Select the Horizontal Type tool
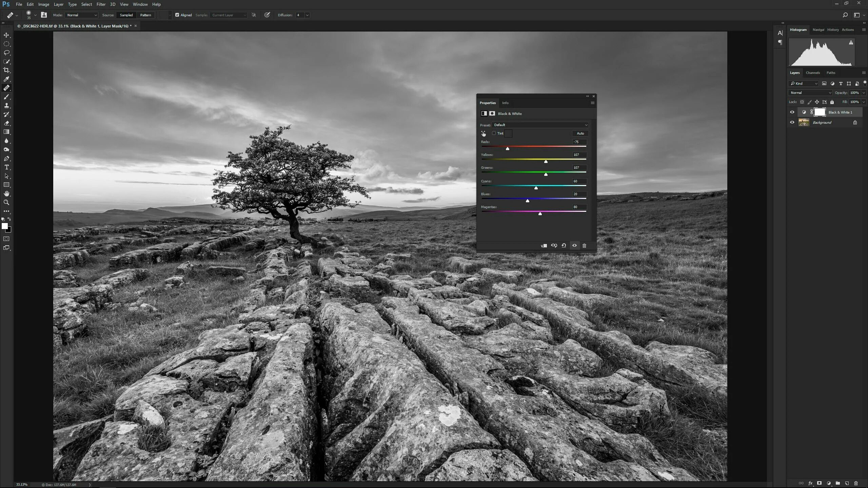Screen dimensions: 868x488 tap(6, 167)
